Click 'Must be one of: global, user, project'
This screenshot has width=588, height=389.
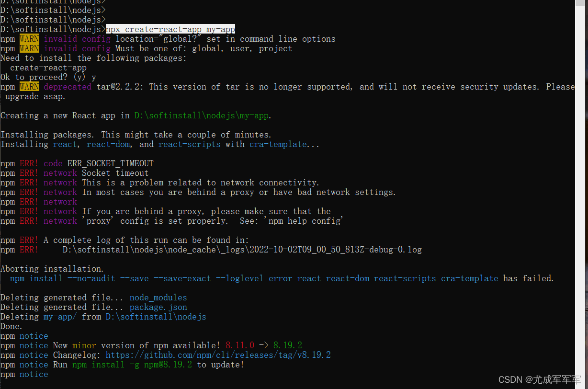pos(204,48)
